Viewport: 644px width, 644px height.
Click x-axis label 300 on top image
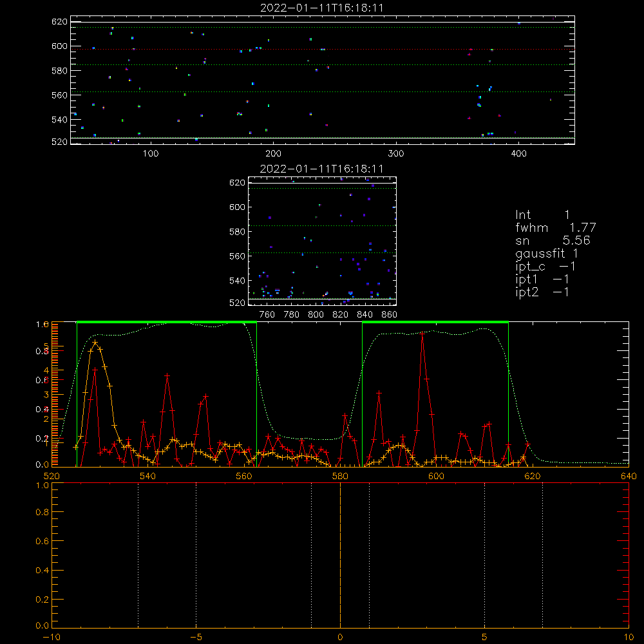point(396,154)
